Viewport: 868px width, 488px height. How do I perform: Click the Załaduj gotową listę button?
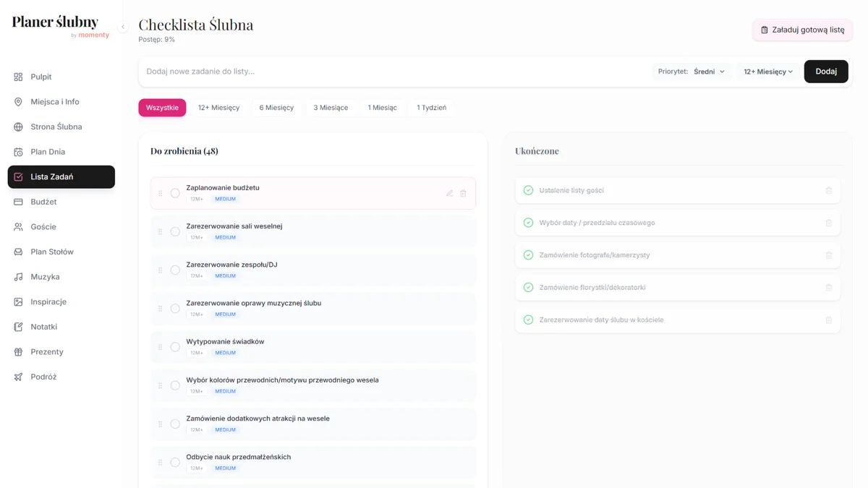801,30
